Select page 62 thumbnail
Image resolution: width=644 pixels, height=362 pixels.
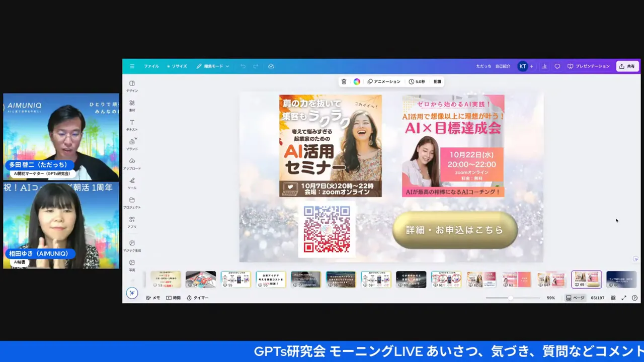(x=481, y=280)
